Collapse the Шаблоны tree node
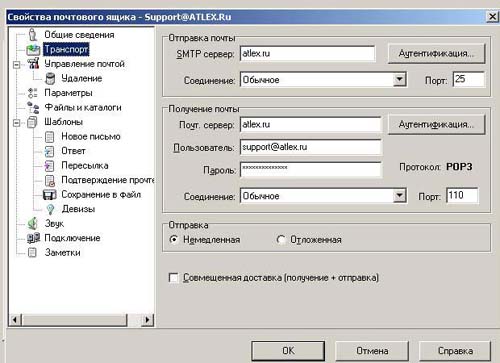Viewport: 500px width, 363px height. tap(16, 123)
